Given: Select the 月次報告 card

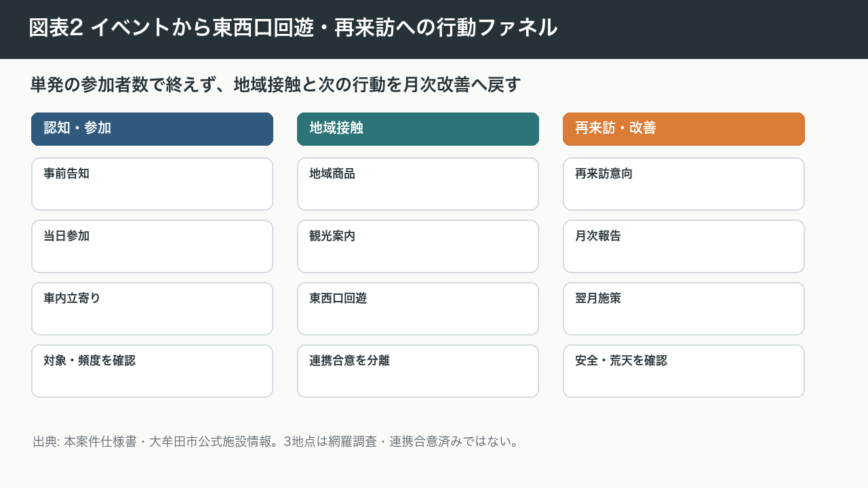Looking at the screenshot, I should pos(684,247).
